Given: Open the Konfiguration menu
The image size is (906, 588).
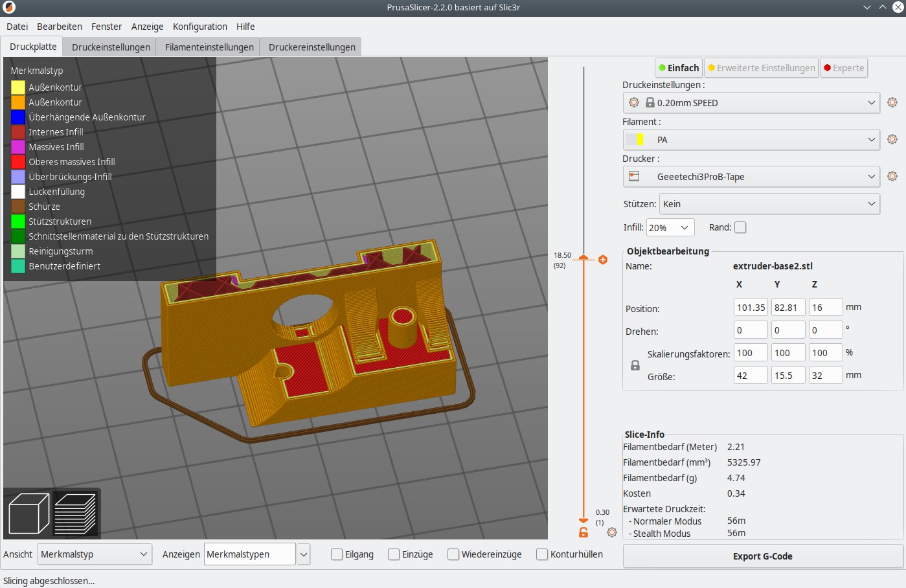Looking at the screenshot, I should (x=199, y=27).
